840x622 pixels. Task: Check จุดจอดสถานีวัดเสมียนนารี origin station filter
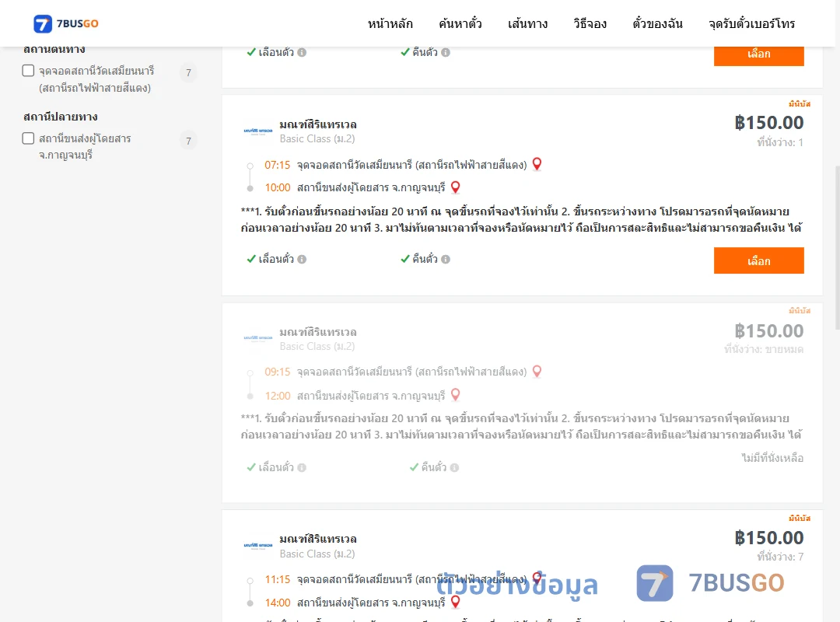coord(29,71)
